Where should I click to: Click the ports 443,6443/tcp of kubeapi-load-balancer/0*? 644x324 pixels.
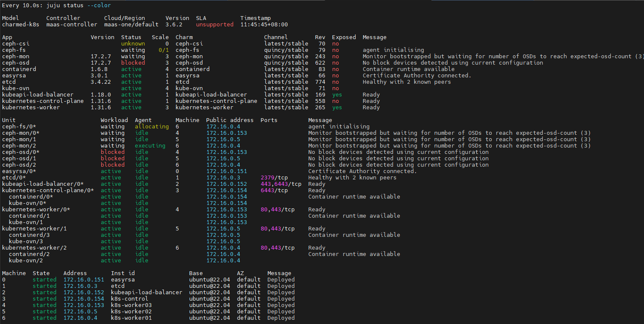[x=281, y=184]
